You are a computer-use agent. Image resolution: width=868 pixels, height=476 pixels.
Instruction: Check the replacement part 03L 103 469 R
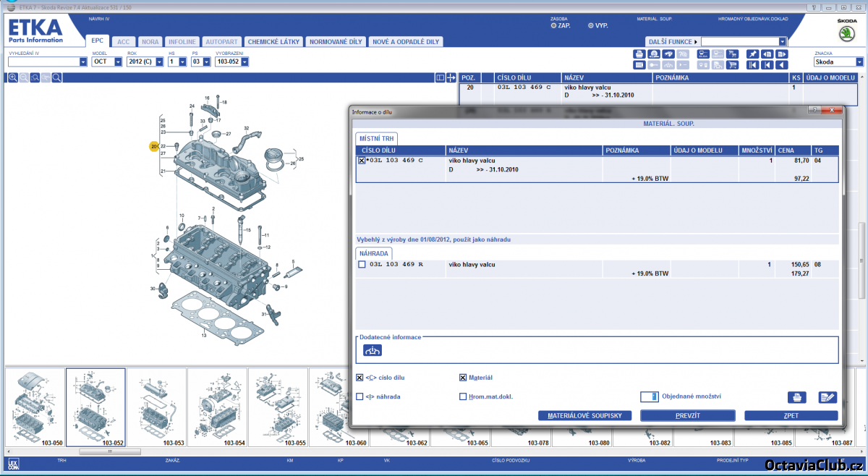click(362, 265)
